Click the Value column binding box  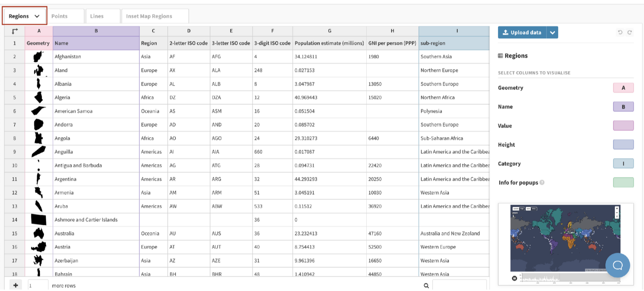[x=623, y=126]
